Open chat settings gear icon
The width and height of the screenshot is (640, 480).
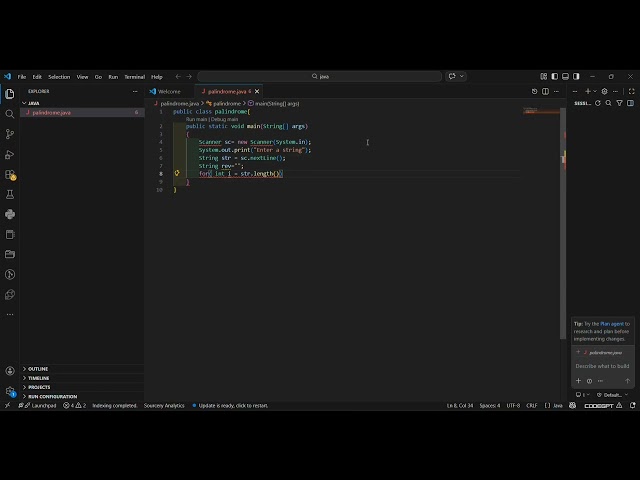click(604, 91)
